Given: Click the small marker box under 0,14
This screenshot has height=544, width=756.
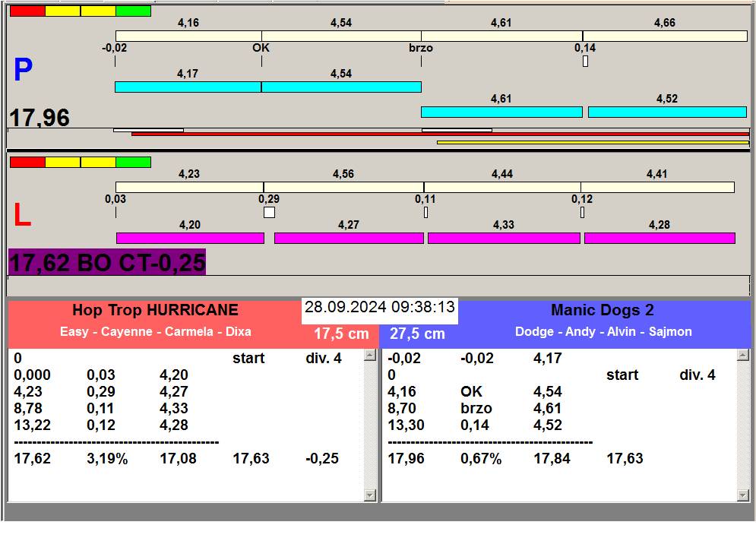Looking at the screenshot, I should pos(585,61).
